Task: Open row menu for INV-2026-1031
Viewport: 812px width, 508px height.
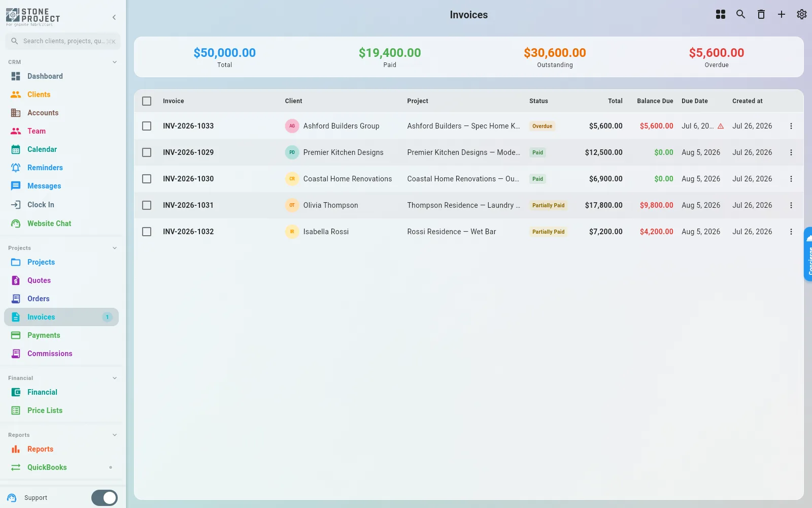Action: click(x=791, y=205)
